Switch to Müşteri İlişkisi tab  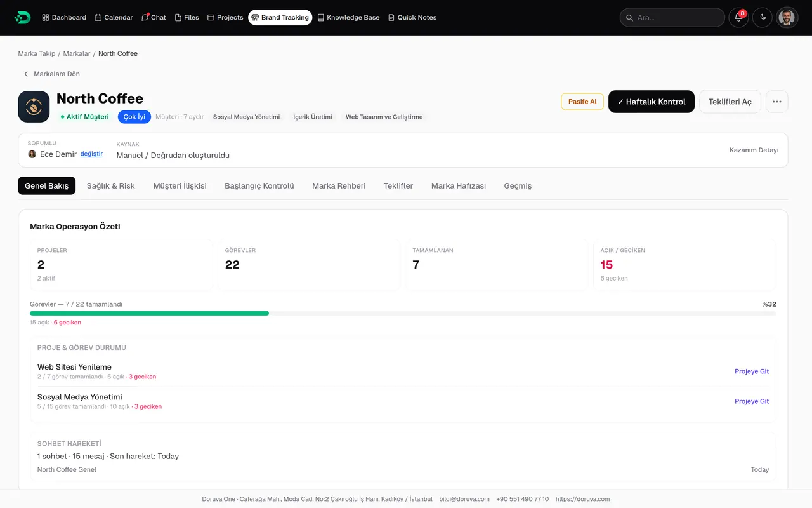click(180, 186)
